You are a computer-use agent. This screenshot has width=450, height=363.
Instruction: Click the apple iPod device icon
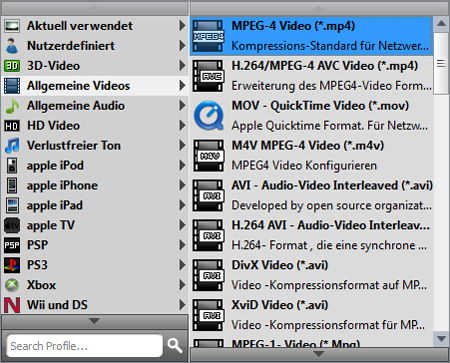tap(12, 166)
